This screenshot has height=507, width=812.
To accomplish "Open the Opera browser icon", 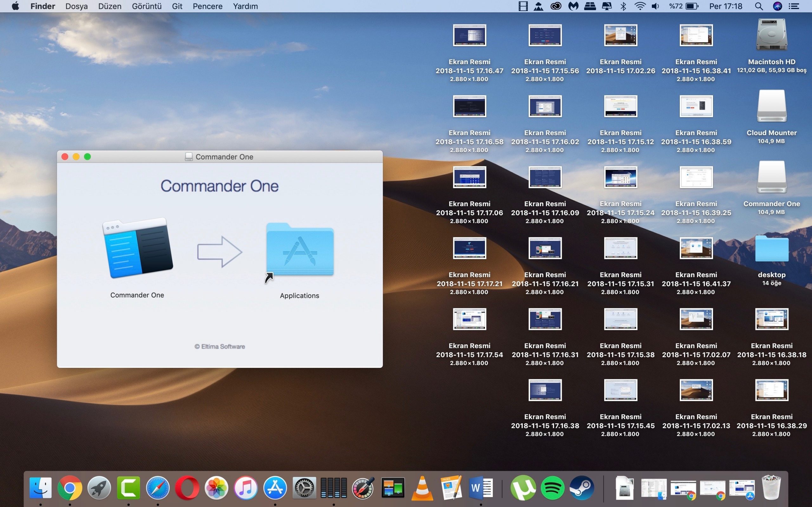I will coord(187,488).
